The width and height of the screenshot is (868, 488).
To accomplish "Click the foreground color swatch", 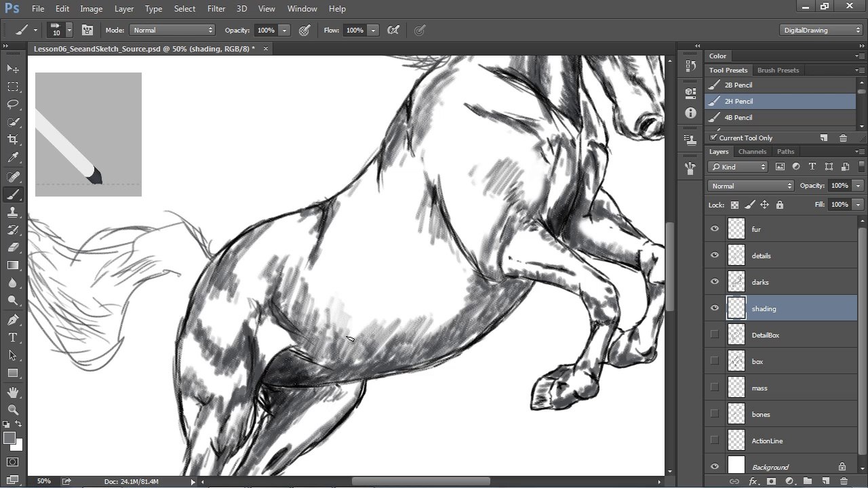I will point(9,438).
